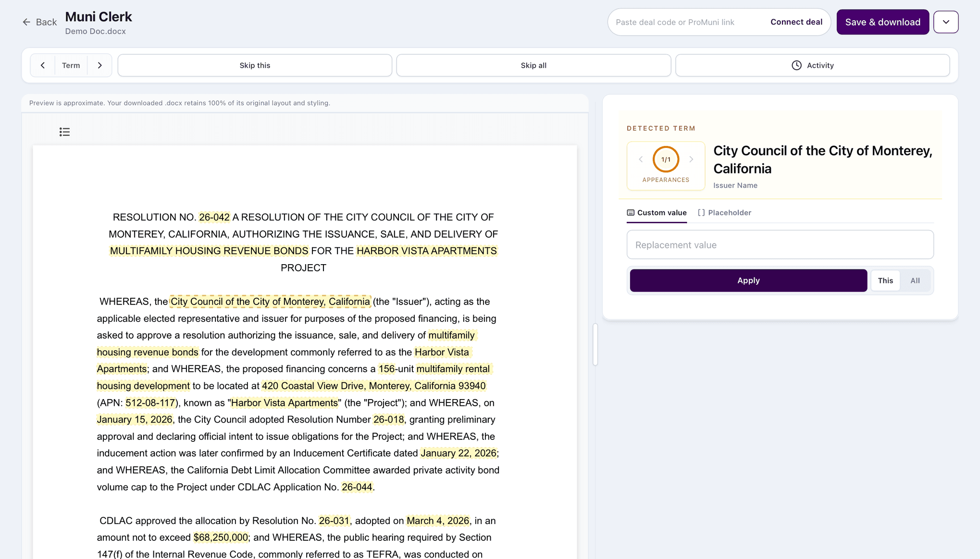Viewport: 980px width, 559px height.
Task: Select All scope for replacement
Action: [915, 280]
